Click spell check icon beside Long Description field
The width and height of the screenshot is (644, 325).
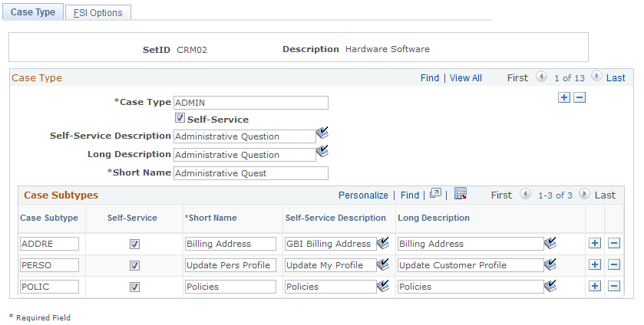322,153
